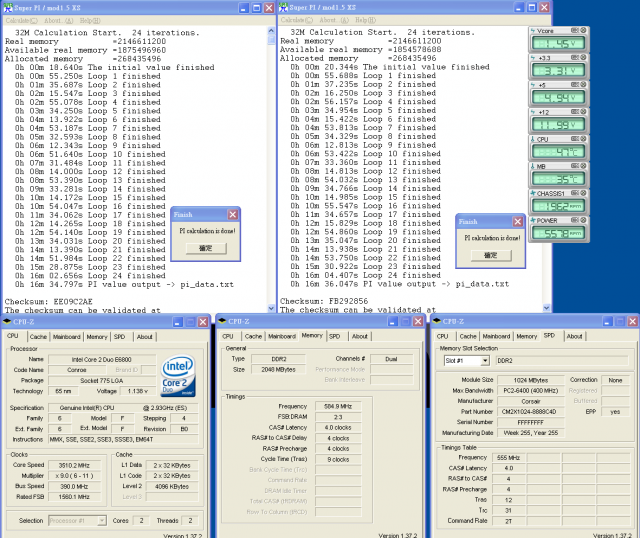640x538 pixels.
Task: Click the round icon on the +12 panel
Action: pyautogui.click(x=583, y=111)
